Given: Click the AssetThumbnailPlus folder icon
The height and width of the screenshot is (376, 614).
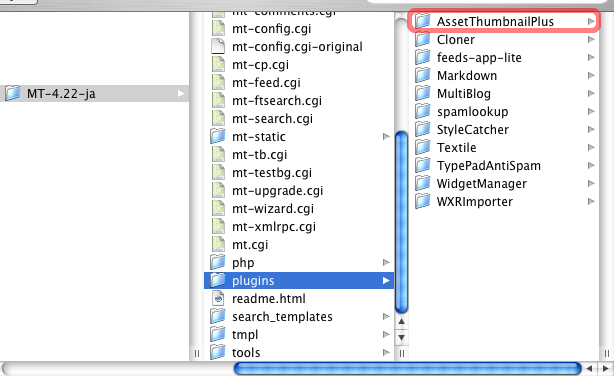Looking at the screenshot, I should click(x=423, y=21).
